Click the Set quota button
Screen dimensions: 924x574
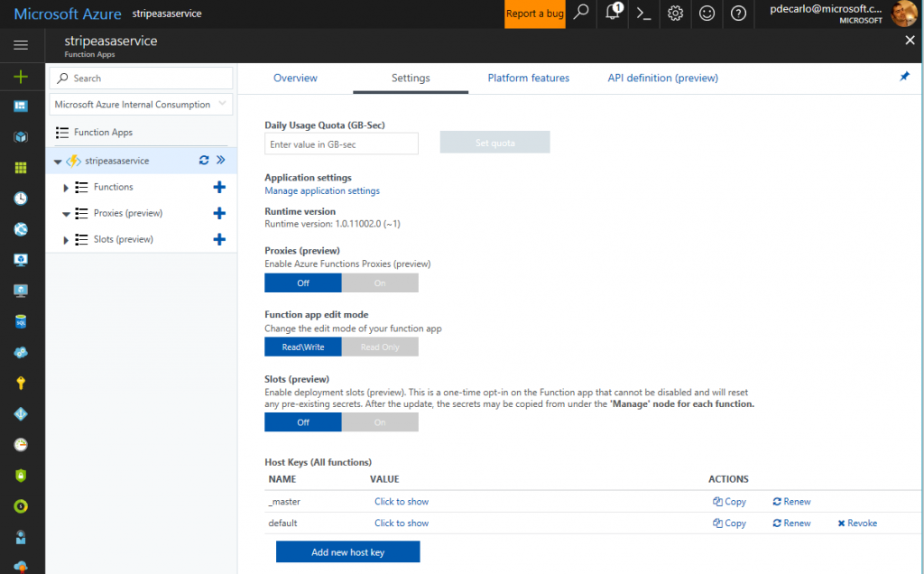[x=495, y=143]
